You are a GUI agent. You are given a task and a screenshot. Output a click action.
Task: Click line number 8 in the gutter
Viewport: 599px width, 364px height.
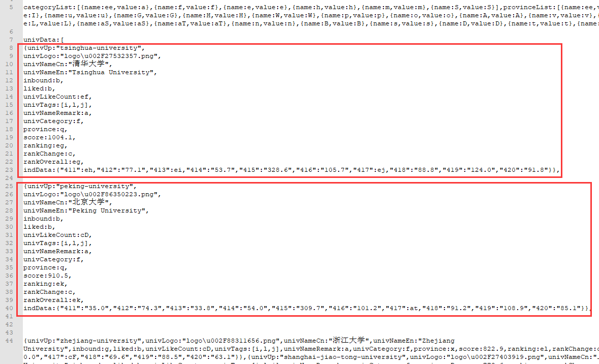[x=11, y=48]
